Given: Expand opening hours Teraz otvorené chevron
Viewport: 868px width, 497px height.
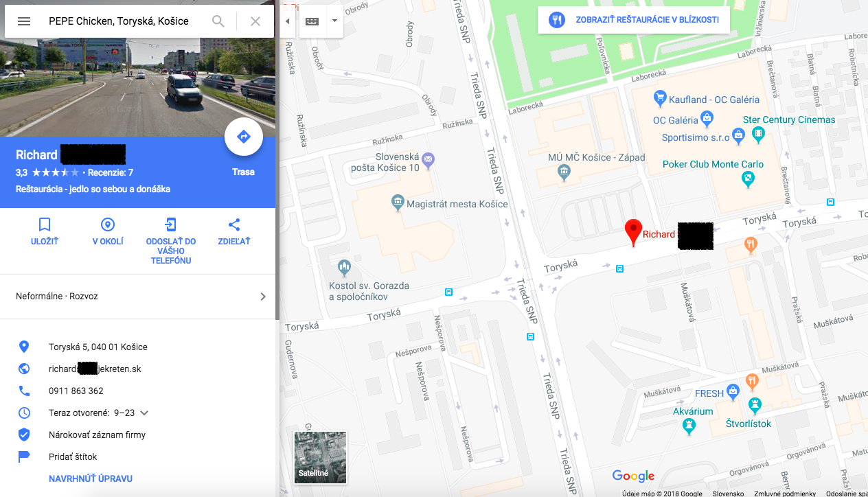Looking at the screenshot, I should click(144, 413).
